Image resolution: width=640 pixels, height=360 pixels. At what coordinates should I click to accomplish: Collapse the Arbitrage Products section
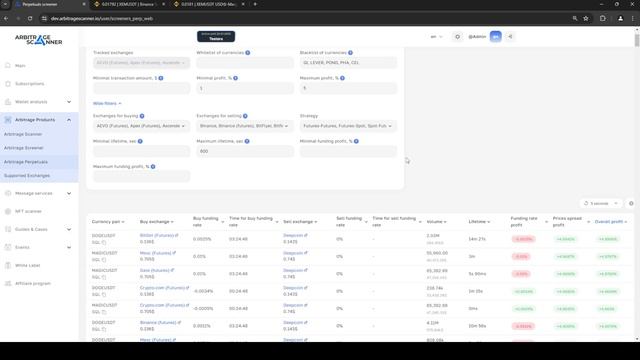pos(69,120)
